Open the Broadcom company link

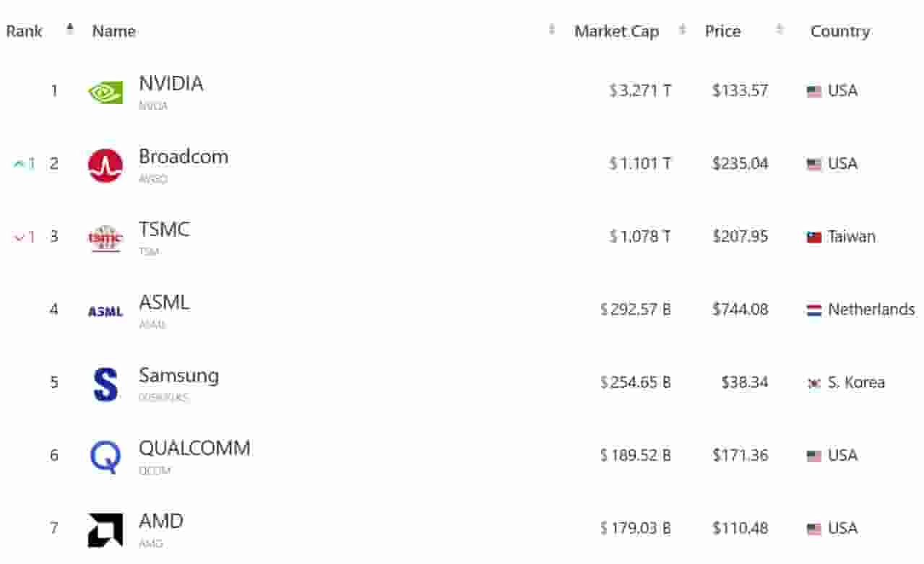[x=183, y=157]
